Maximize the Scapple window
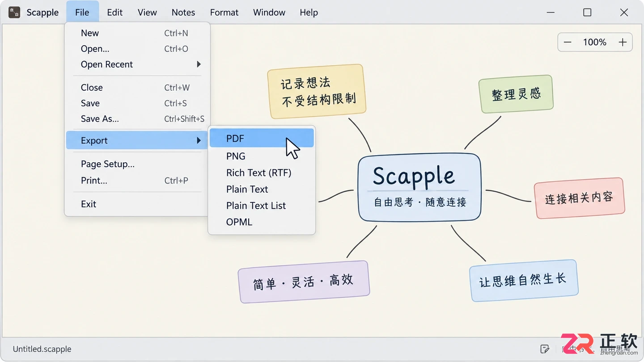Viewport: 644px width, 362px height. pyautogui.click(x=587, y=13)
